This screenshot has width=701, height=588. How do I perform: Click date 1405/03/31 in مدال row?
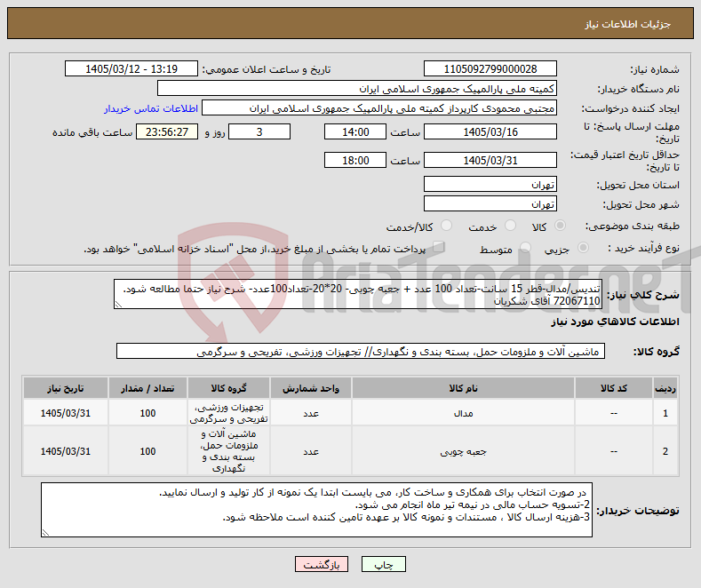pyautogui.click(x=65, y=413)
